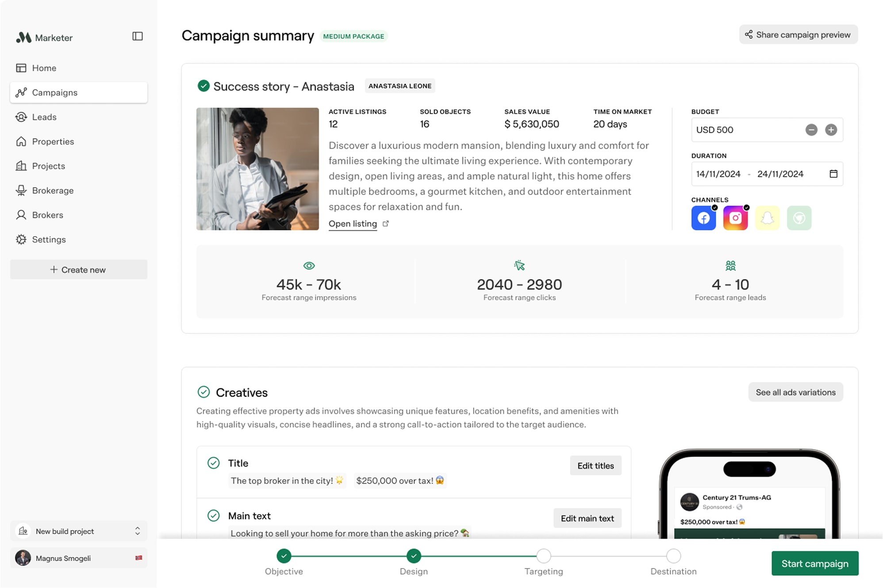Viewport: 883px width, 588px height.
Task: Click the budget decrease minus icon
Action: tap(811, 130)
